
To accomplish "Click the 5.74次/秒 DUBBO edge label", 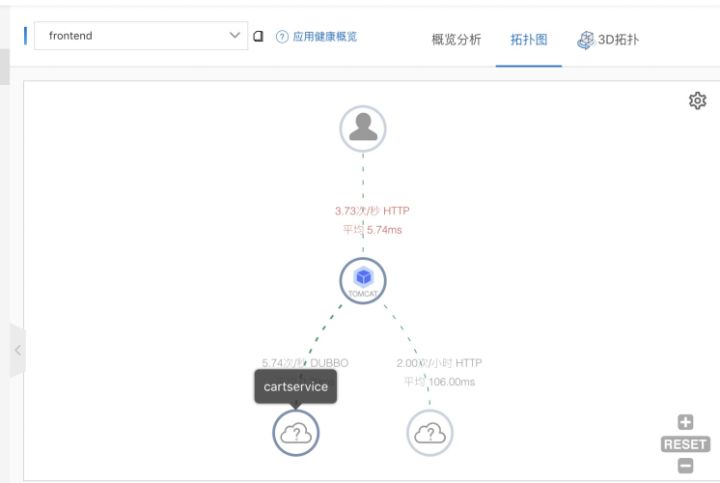I will coord(305,363).
